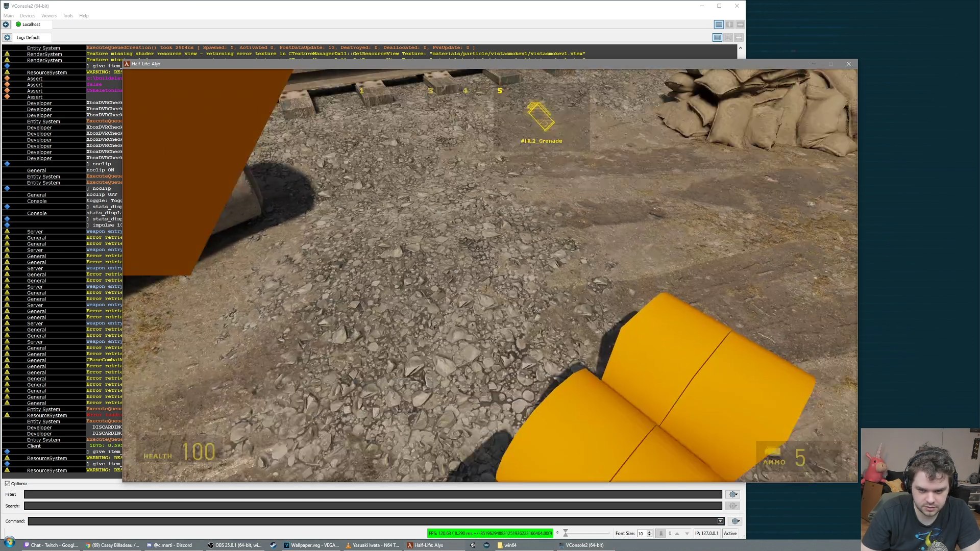Open Filter settings gear icon
This screenshot has width=980, height=551.
coord(733,494)
